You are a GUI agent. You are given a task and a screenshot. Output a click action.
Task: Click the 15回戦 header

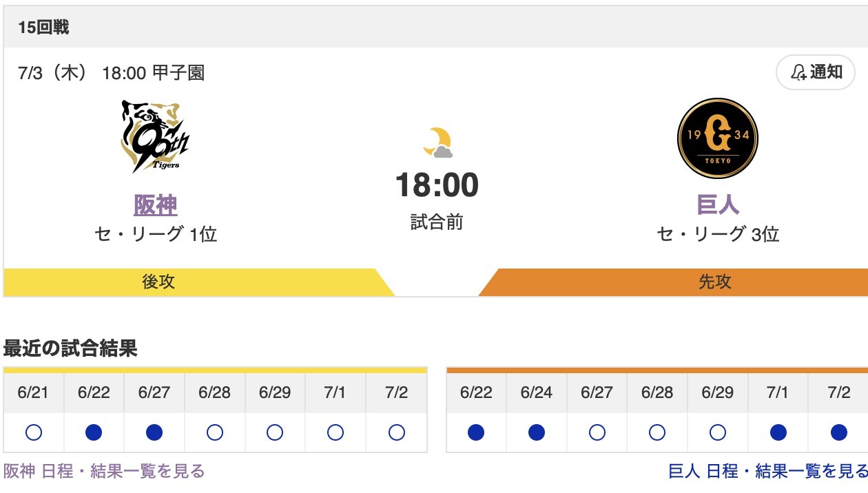point(44,28)
